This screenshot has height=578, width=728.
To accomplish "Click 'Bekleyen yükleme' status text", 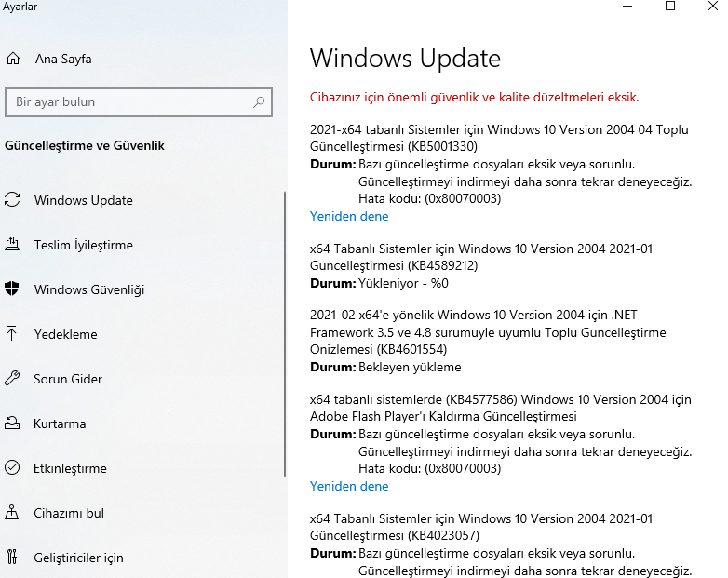I will click(x=410, y=368).
